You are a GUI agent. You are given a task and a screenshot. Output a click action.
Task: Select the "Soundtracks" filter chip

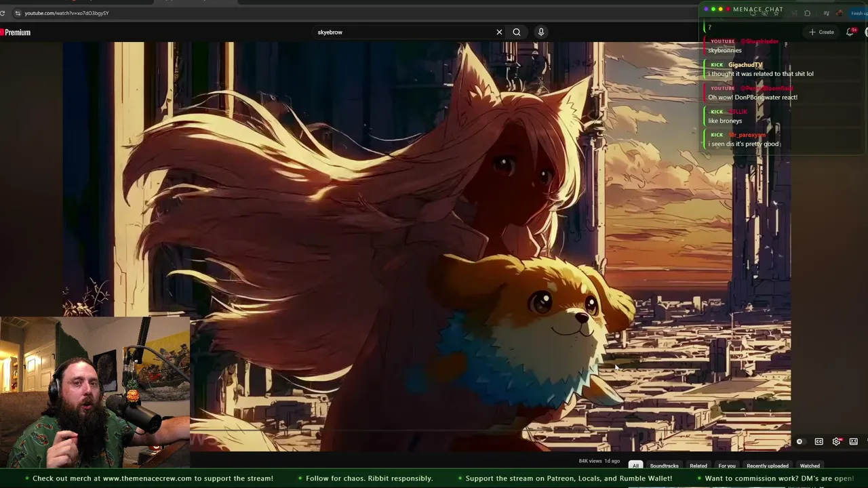664,466
